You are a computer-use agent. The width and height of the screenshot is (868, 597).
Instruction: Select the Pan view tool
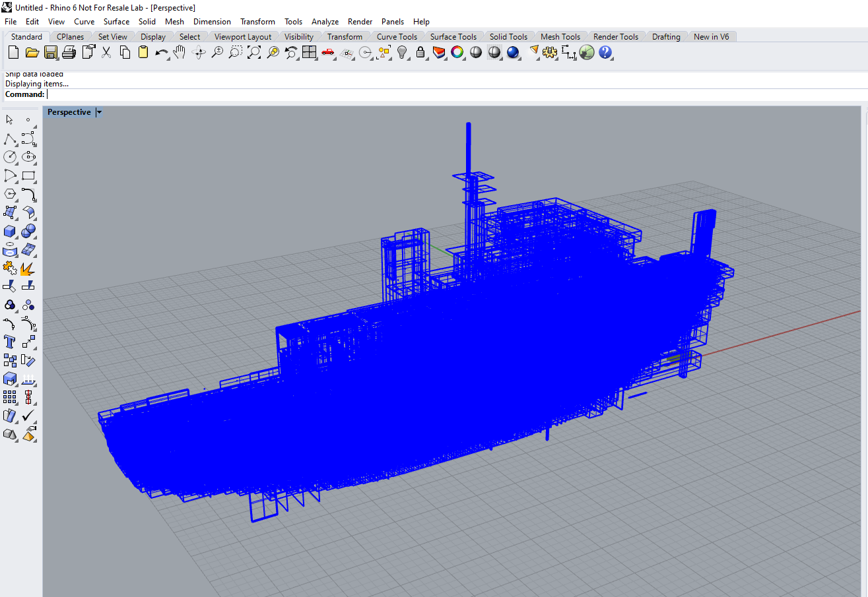[179, 53]
